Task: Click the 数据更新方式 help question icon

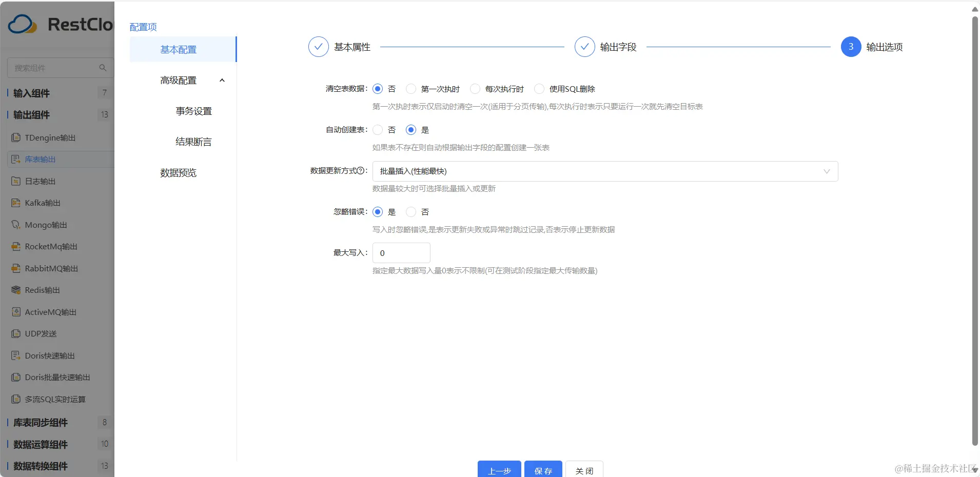Action: coord(360,171)
